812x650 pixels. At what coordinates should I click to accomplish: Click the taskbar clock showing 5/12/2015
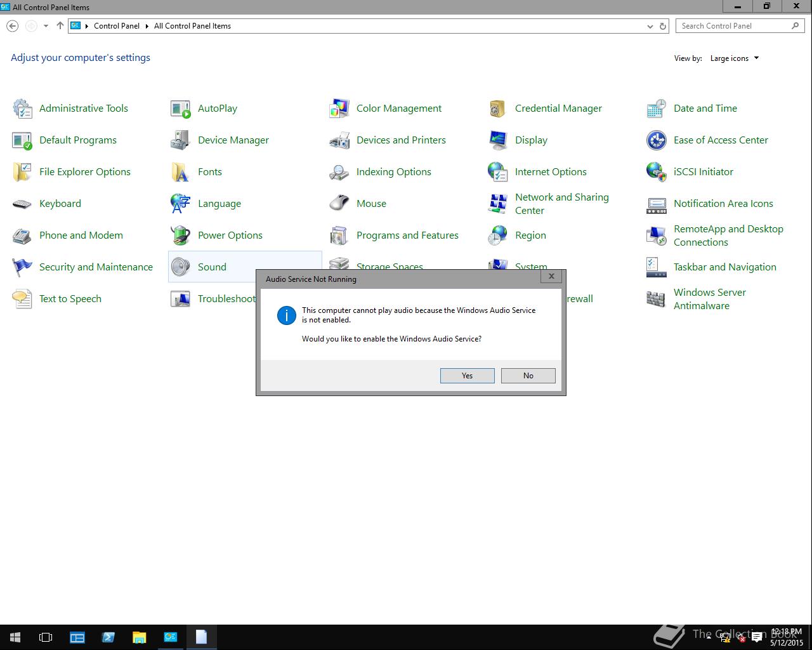(787, 637)
